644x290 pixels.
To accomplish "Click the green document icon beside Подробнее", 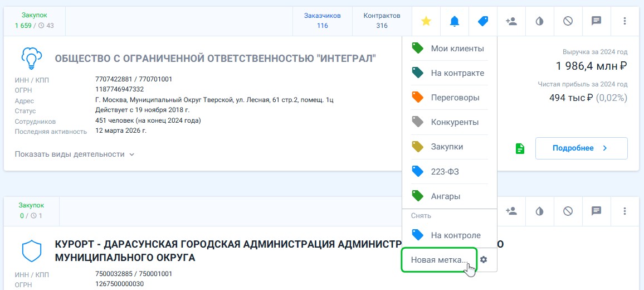I will coord(520,148).
